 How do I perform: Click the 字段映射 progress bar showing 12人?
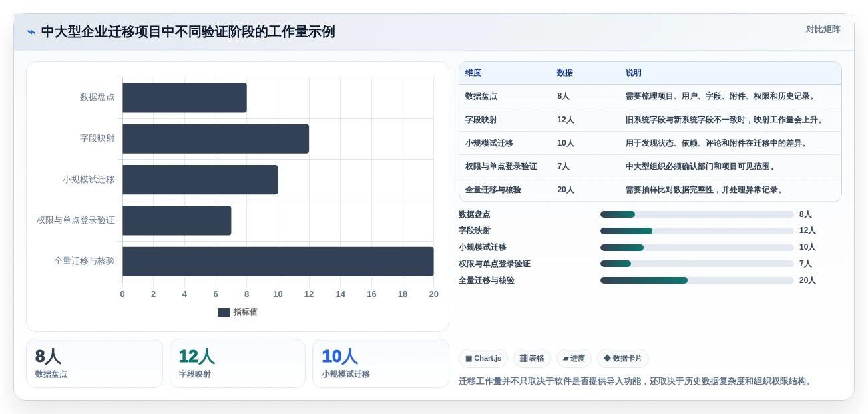697,231
